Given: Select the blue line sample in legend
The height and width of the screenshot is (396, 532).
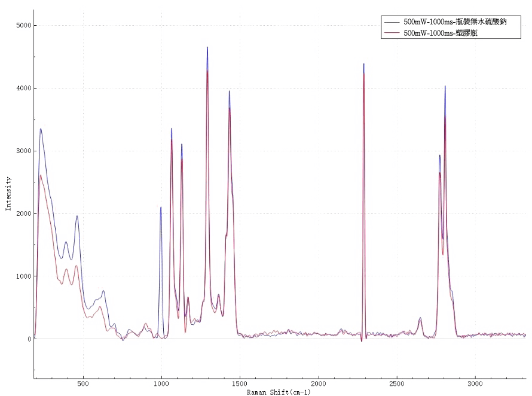Looking at the screenshot, I should click(x=392, y=22).
